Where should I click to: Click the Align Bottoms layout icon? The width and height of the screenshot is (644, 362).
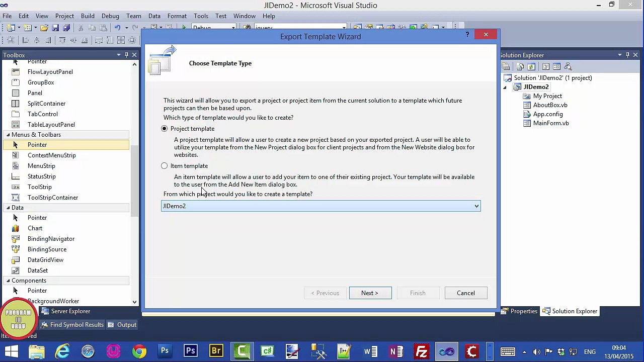85,40
